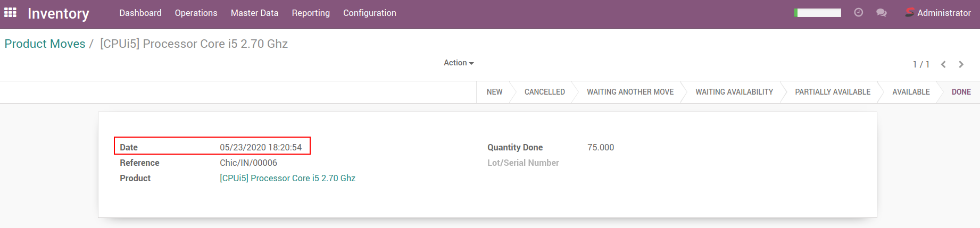Open the Operations menu
Image resolution: width=980 pixels, height=228 pixels.
click(x=196, y=13)
